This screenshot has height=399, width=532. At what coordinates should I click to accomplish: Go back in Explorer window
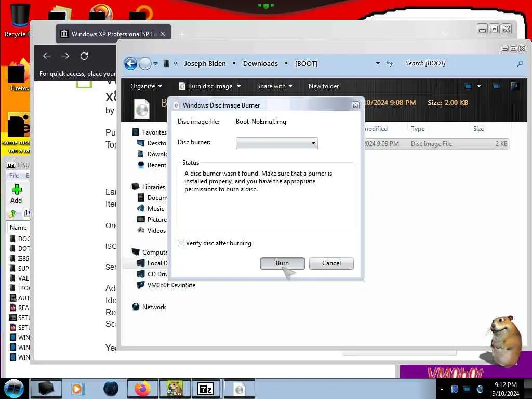click(130, 63)
